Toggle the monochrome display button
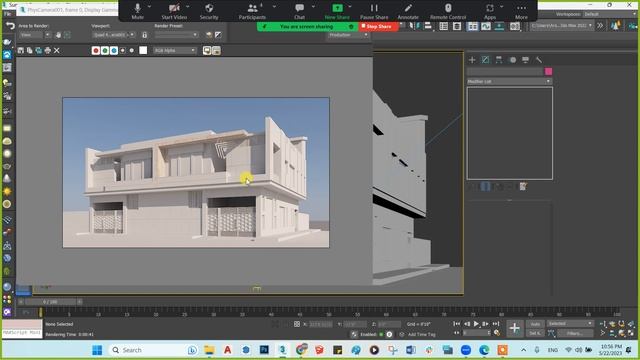 click(132, 51)
